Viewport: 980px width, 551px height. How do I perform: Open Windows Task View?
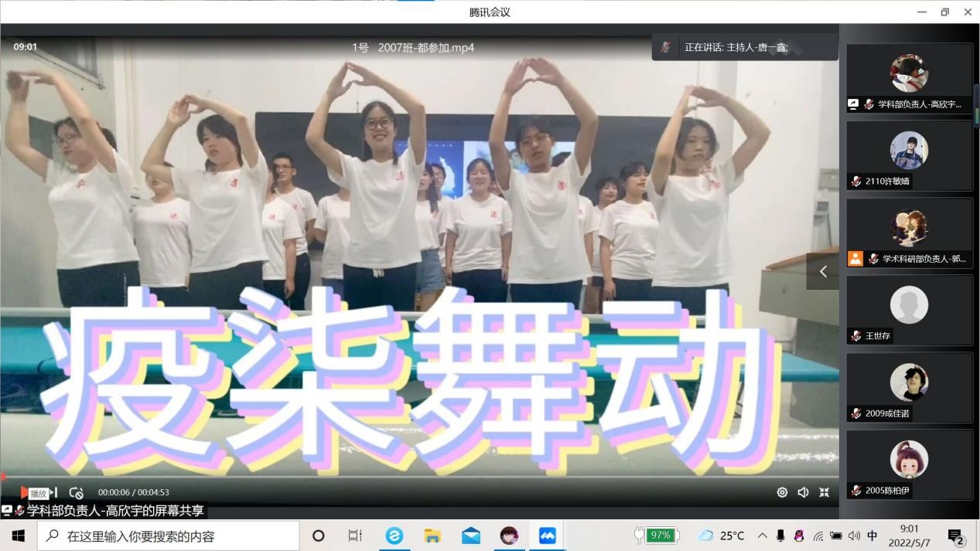pyautogui.click(x=355, y=536)
